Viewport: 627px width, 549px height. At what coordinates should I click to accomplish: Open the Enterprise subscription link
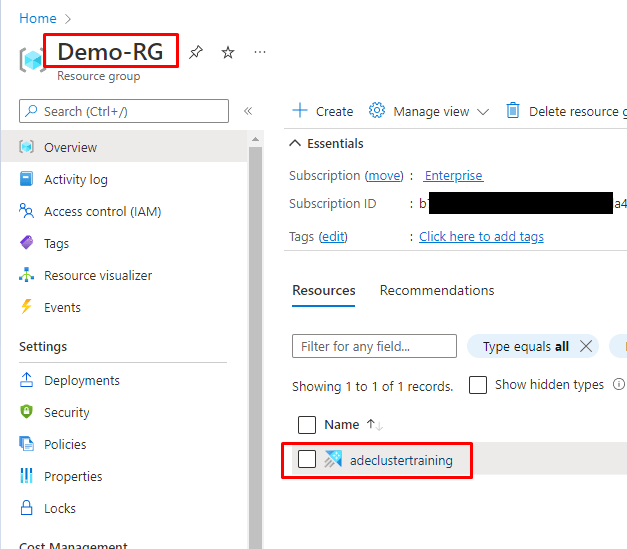pos(453,176)
